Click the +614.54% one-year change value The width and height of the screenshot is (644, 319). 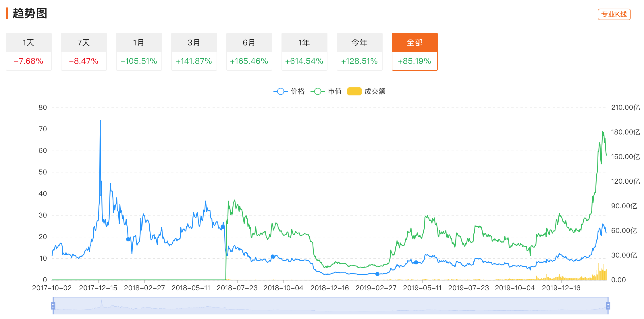point(304,61)
